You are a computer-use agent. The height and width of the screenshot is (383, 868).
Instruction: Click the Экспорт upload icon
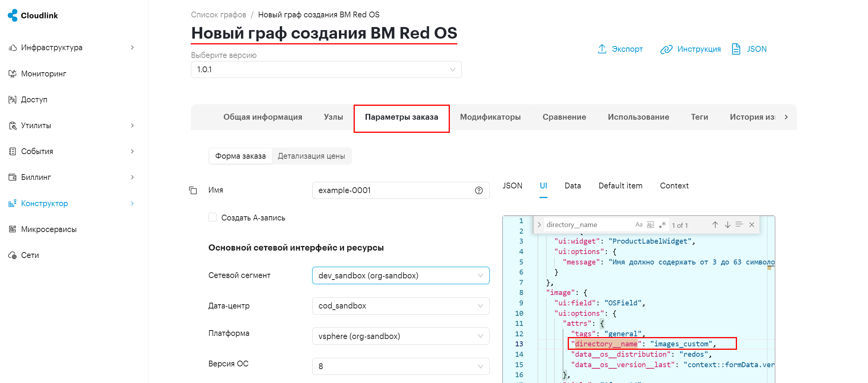click(x=602, y=49)
